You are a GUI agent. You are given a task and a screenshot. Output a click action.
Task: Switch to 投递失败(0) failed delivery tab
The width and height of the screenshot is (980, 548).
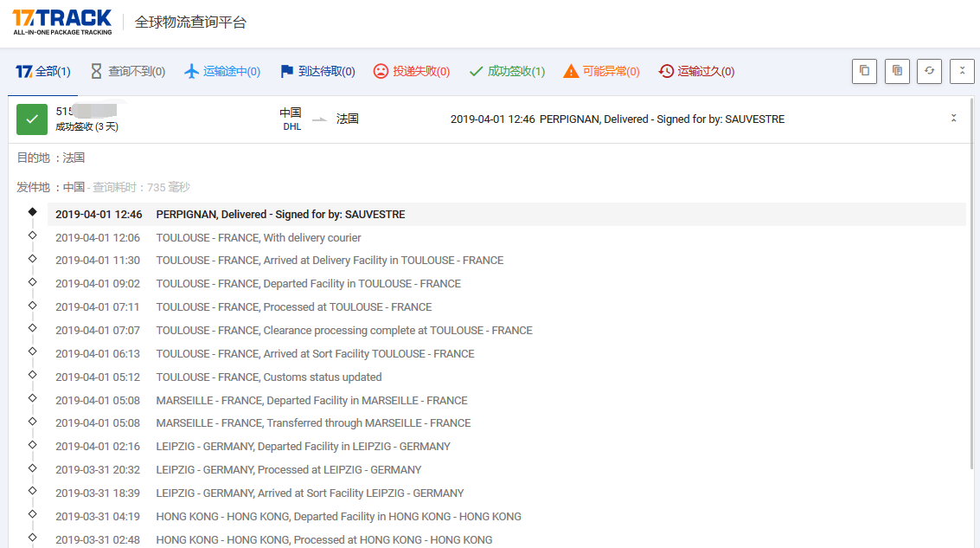tap(412, 72)
